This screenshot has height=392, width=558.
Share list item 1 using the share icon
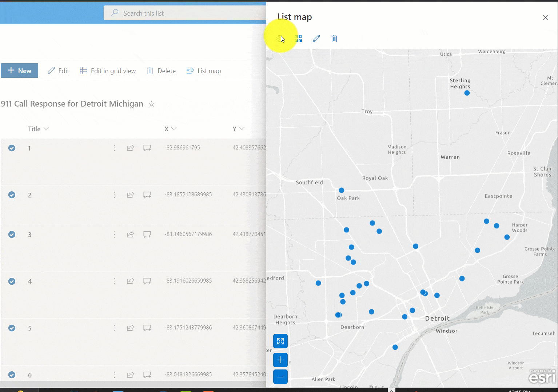coord(130,148)
